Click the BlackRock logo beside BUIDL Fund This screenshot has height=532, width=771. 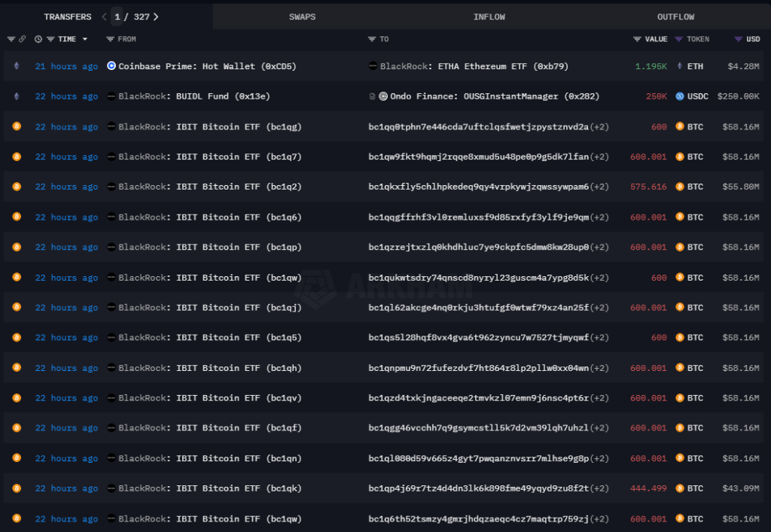(x=111, y=96)
